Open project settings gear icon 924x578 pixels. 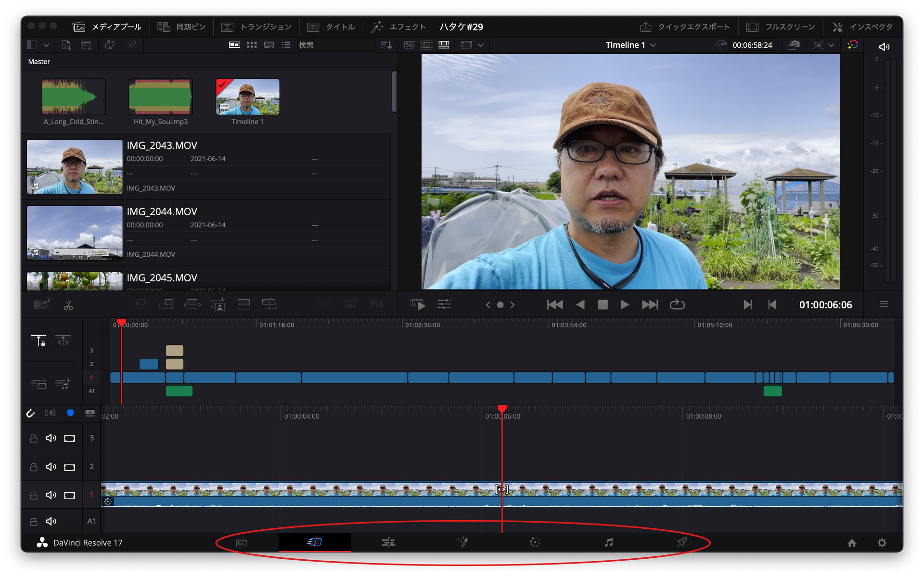[882, 543]
